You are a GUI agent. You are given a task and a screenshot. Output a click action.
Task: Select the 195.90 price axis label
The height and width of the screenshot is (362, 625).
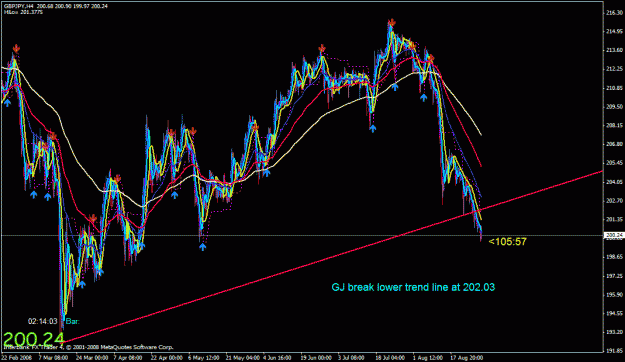(x=614, y=295)
